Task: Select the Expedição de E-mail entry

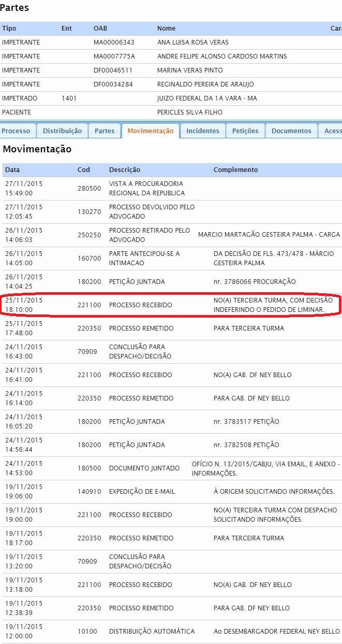Action: (x=143, y=492)
